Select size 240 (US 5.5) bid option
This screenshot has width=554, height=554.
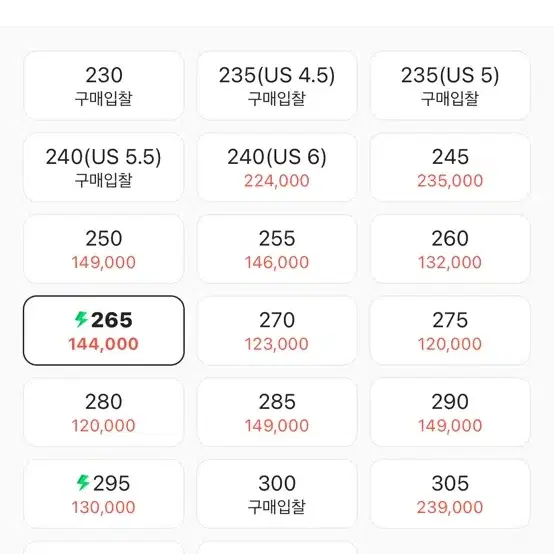[104, 167]
